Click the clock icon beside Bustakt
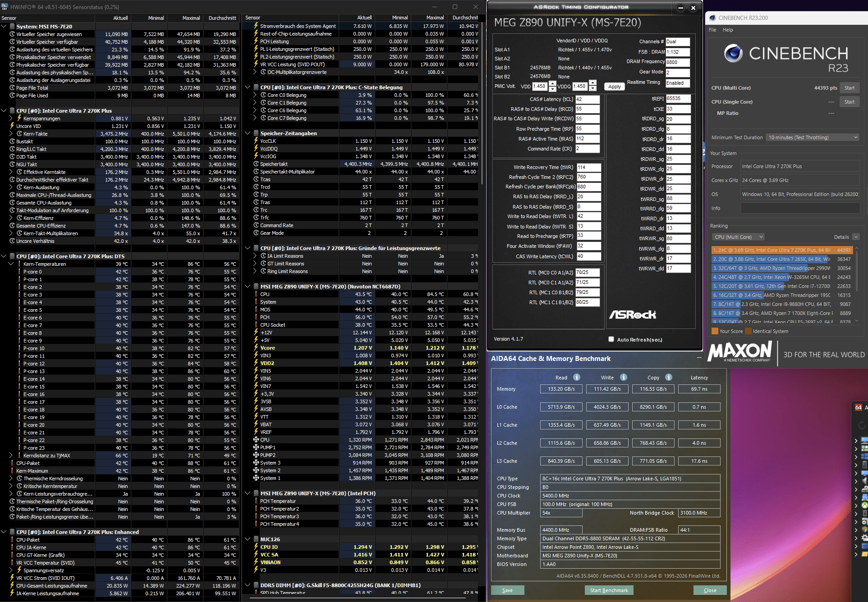 pos(12,141)
